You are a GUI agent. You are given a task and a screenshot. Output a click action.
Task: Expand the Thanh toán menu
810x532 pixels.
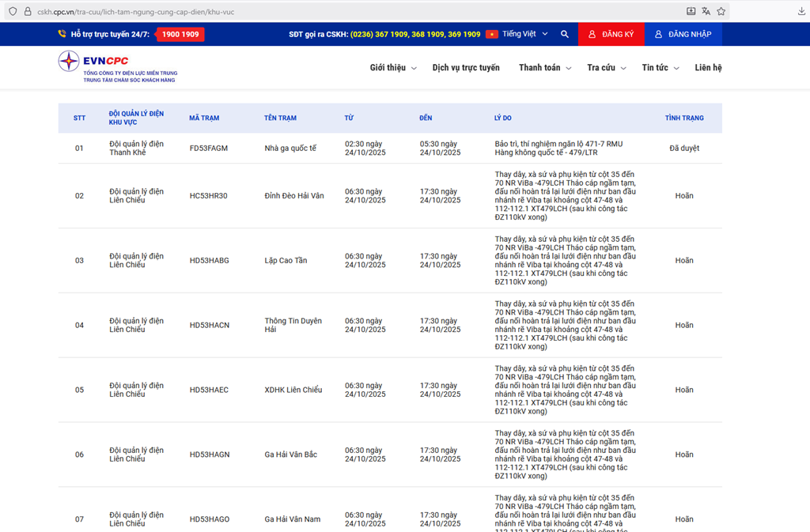544,68
